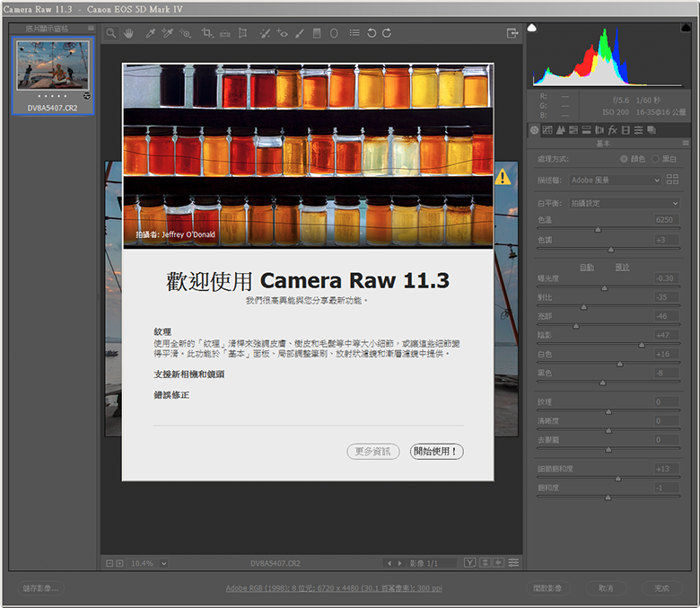Open the profile browser grid icon

tap(672, 180)
